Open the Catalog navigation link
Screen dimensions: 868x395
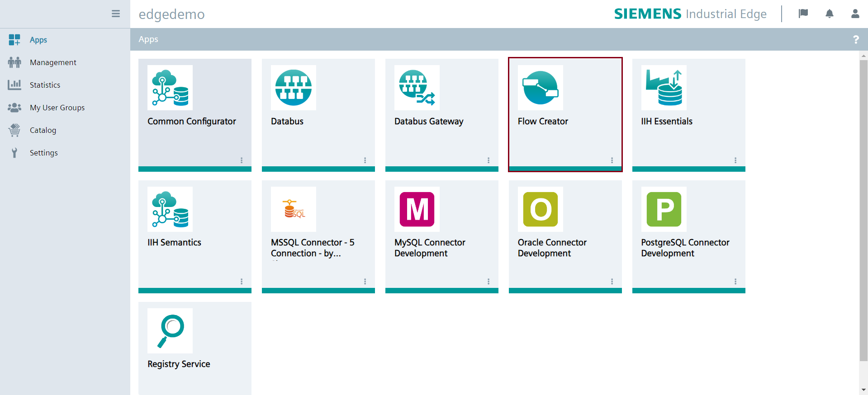click(x=43, y=130)
